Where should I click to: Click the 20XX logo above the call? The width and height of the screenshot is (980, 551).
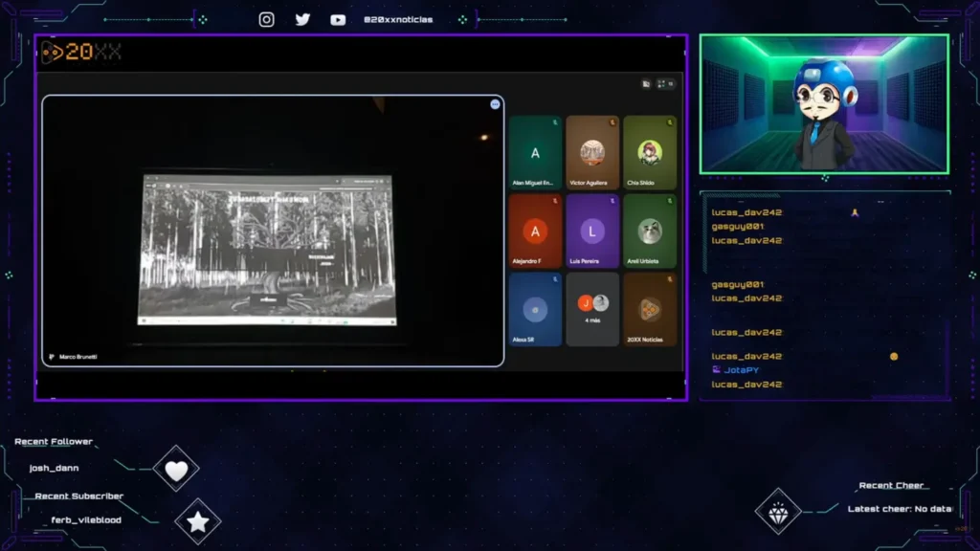[82, 52]
